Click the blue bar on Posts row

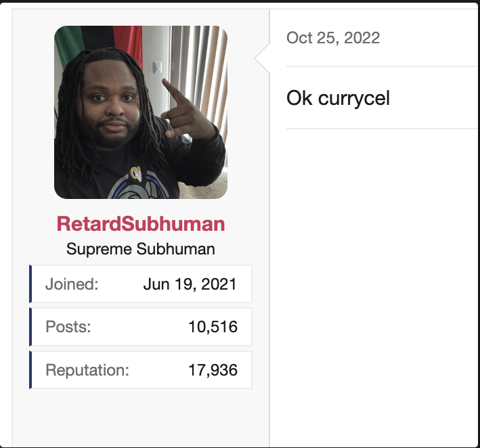coord(30,327)
